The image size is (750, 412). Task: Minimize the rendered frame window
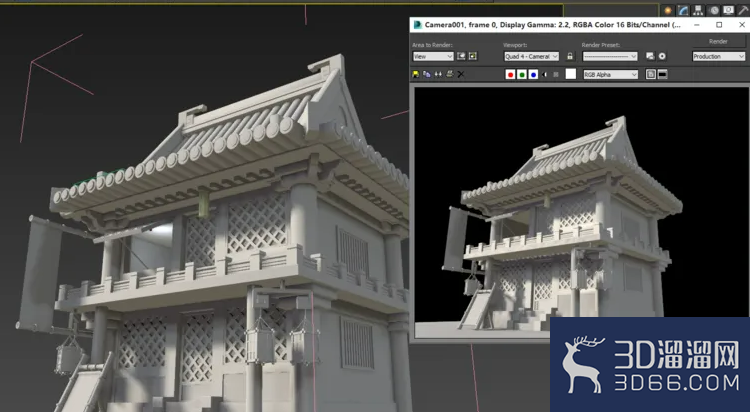coord(697,25)
